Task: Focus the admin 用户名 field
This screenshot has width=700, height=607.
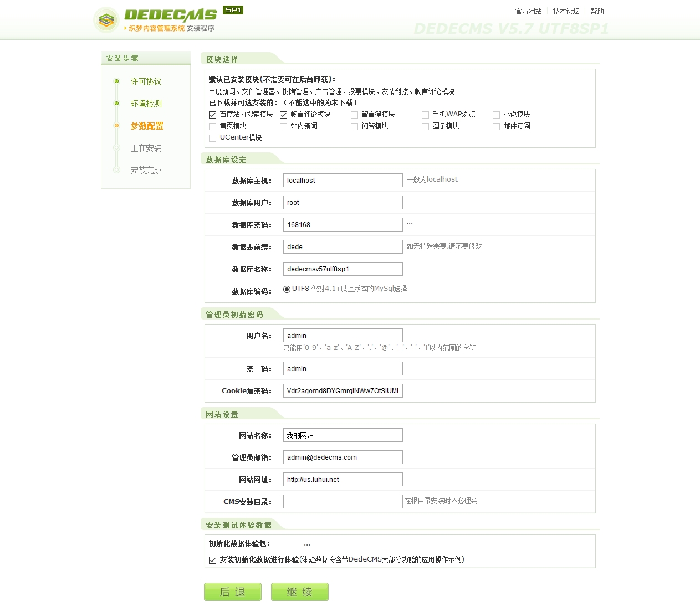Action: coord(343,336)
